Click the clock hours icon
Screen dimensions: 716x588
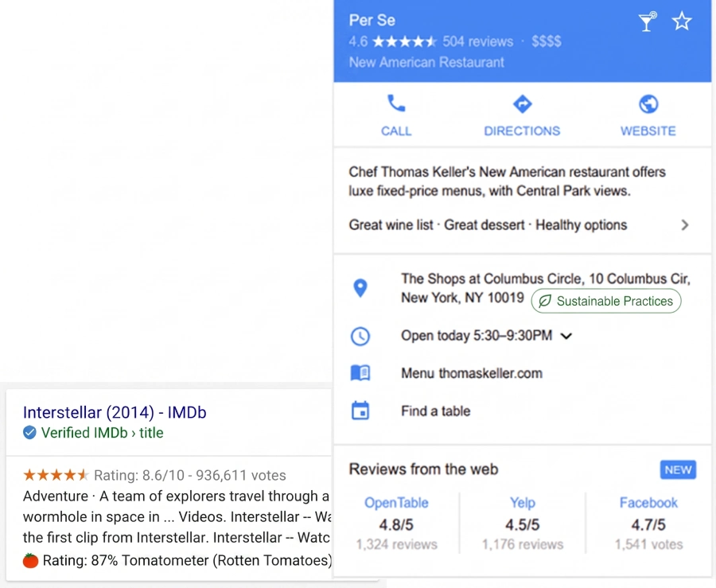click(x=360, y=337)
